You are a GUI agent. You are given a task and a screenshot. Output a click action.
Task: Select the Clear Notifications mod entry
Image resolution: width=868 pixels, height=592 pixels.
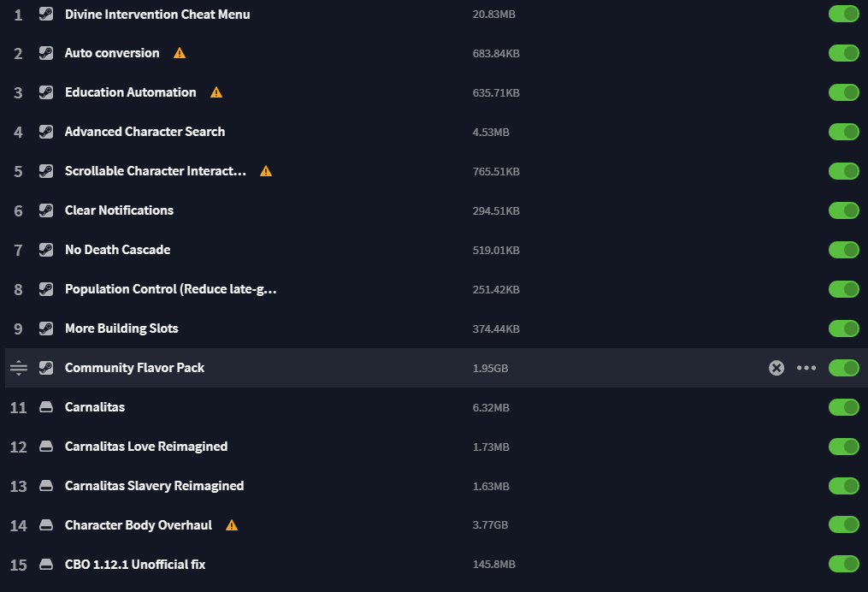119,210
